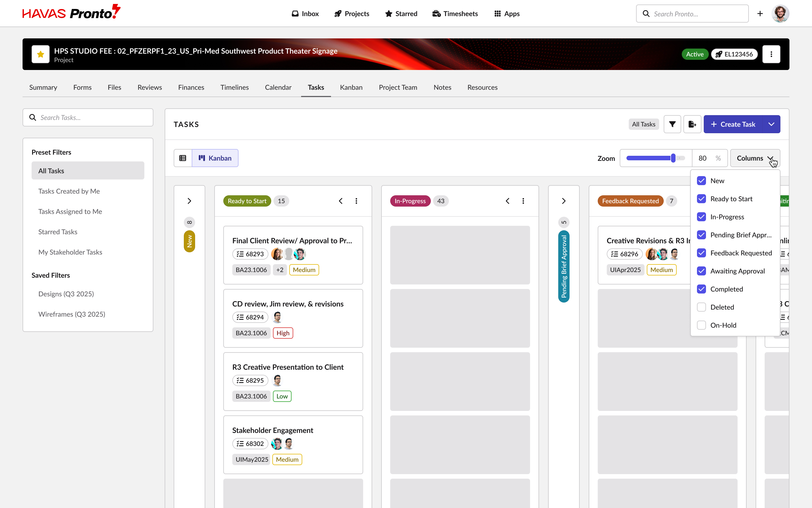This screenshot has height=508, width=812.
Task: Click the Search Tasks input field
Action: [88, 117]
